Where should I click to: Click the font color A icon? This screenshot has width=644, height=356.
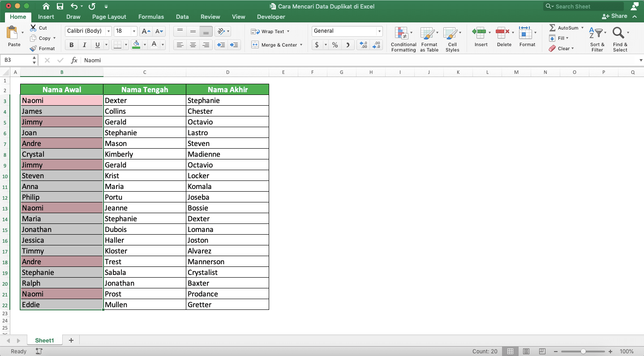tap(154, 44)
